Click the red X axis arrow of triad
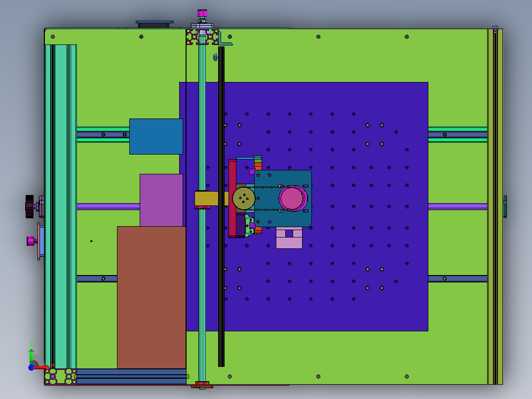Image resolution: width=532 pixels, height=399 pixels. click(41, 367)
